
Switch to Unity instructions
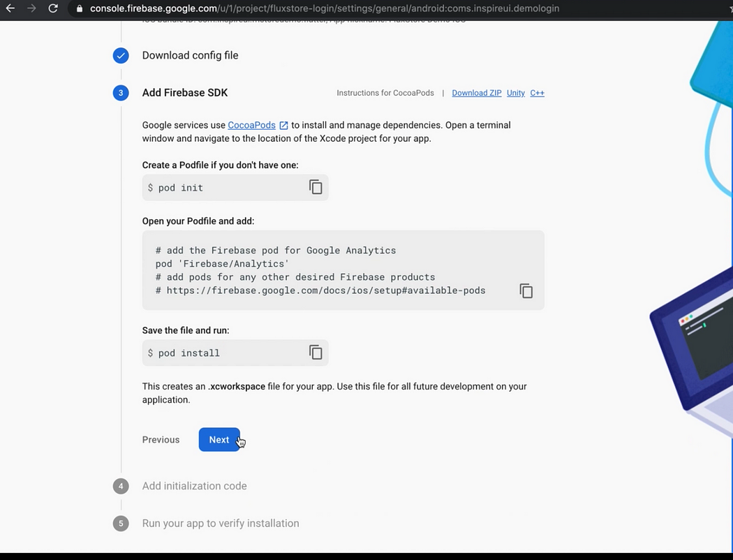515,93
